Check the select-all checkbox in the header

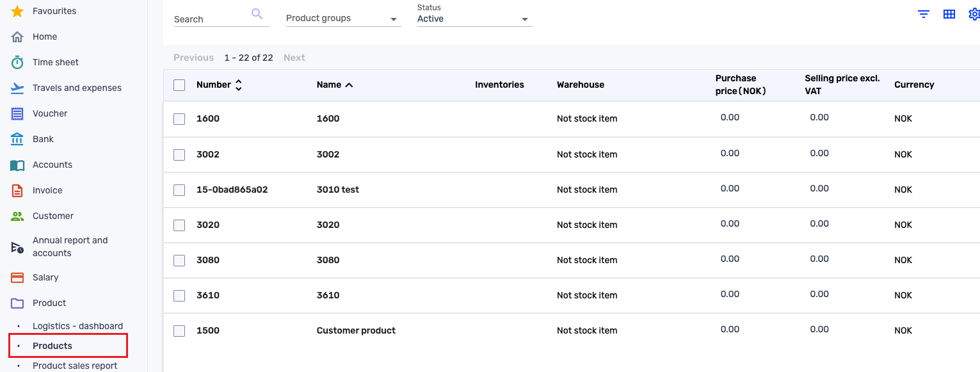pyautogui.click(x=179, y=85)
